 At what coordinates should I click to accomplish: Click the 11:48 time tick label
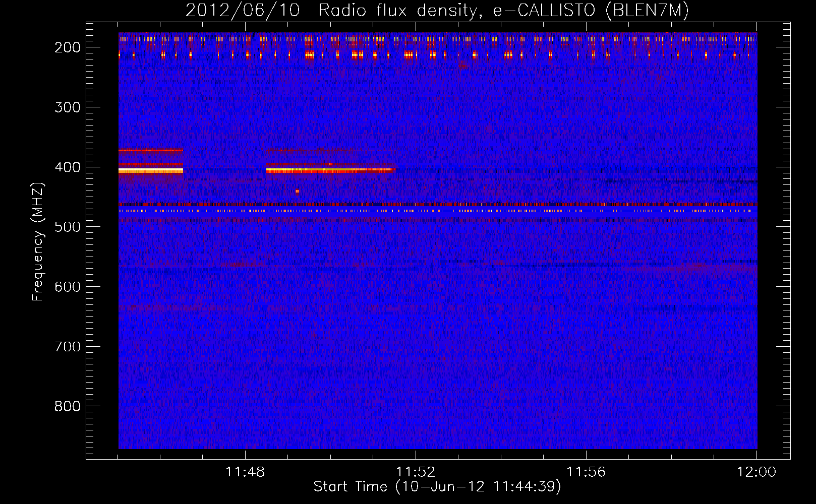point(245,472)
